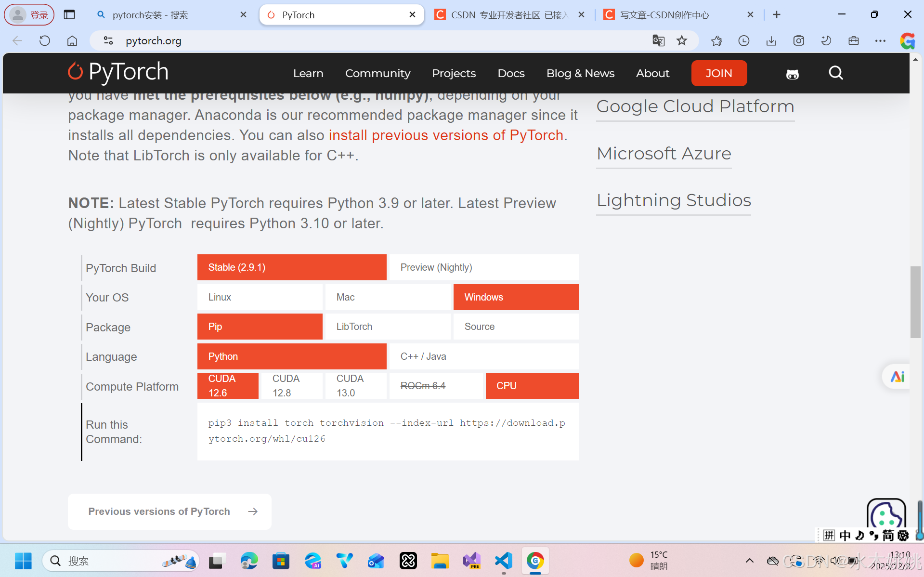The width and height of the screenshot is (924, 577).
Task: Select CPU compute platform
Action: pos(532,386)
